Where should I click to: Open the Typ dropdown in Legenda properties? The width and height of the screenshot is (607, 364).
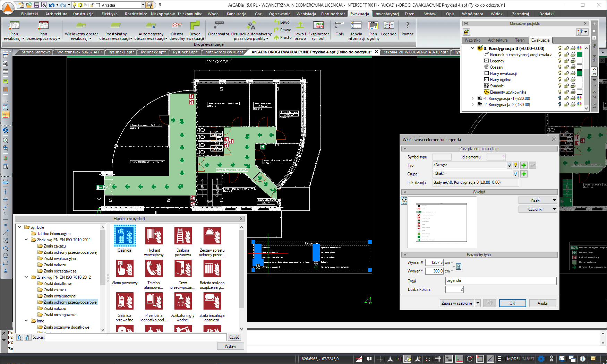click(509, 165)
